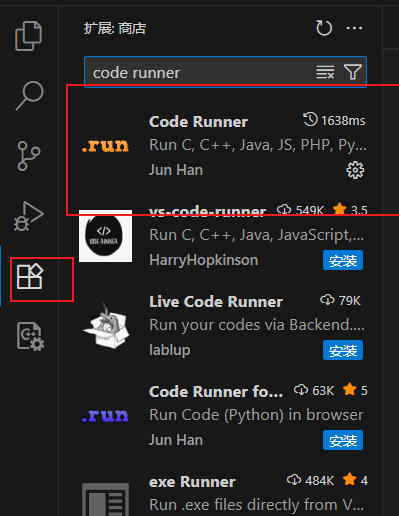Click 'Run .exe files directly' description

coord(256,505)
